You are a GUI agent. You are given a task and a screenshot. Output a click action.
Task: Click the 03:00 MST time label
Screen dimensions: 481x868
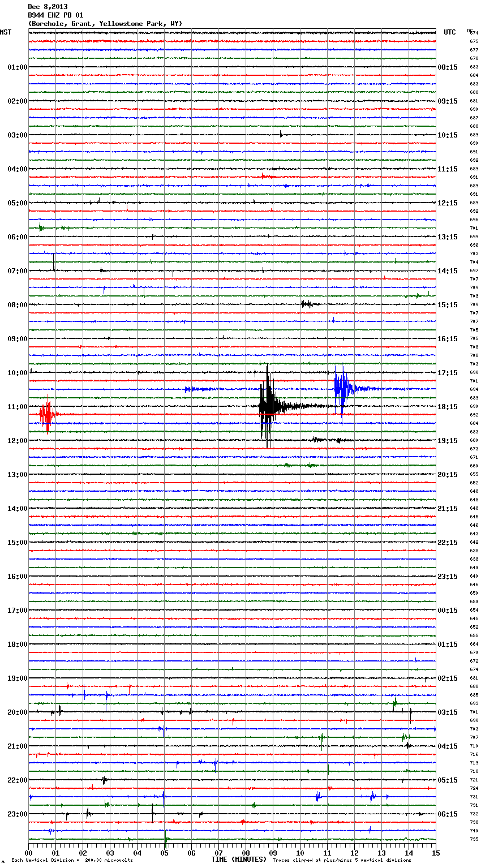point(18,135)
